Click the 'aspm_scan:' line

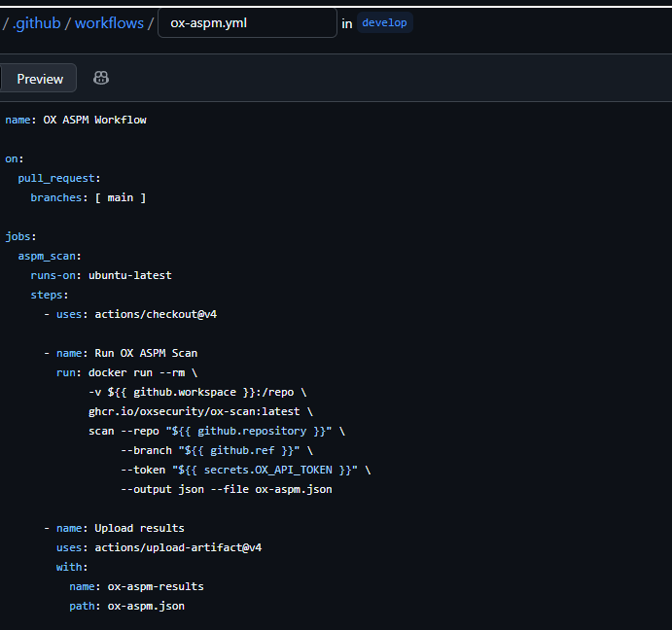(50, 257)
